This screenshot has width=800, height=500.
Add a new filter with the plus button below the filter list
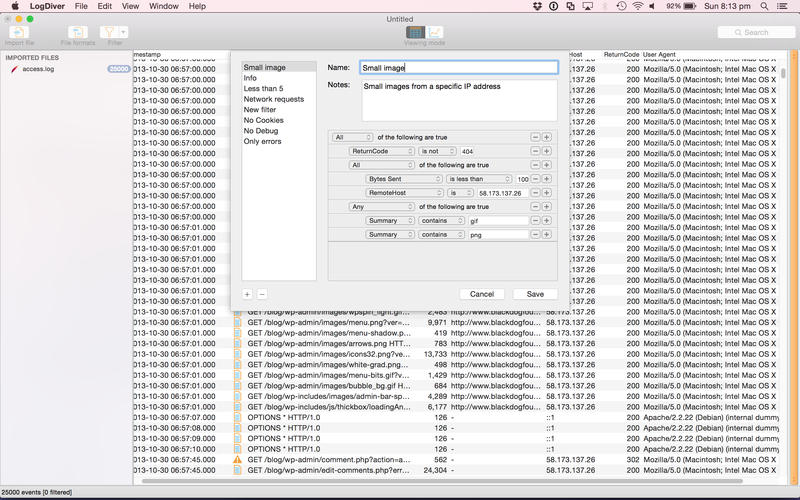[x=247, y=294]
